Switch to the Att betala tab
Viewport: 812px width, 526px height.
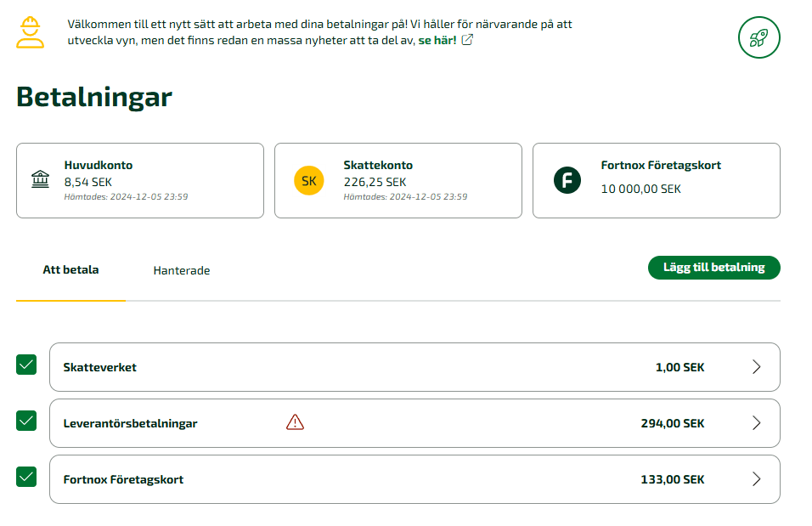pyautogui.click(x=71, y=270)
